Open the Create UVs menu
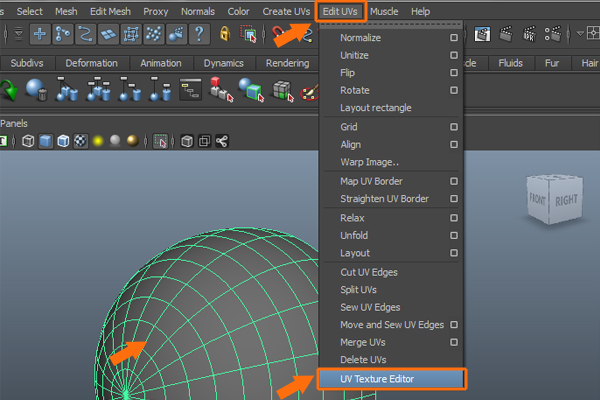 tap(286, 11)
